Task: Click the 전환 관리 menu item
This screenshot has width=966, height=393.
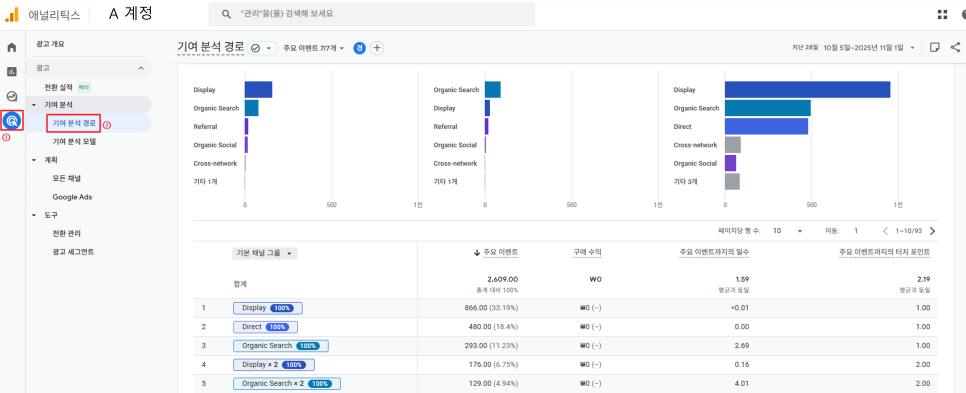Action: (x=67, y=233)
